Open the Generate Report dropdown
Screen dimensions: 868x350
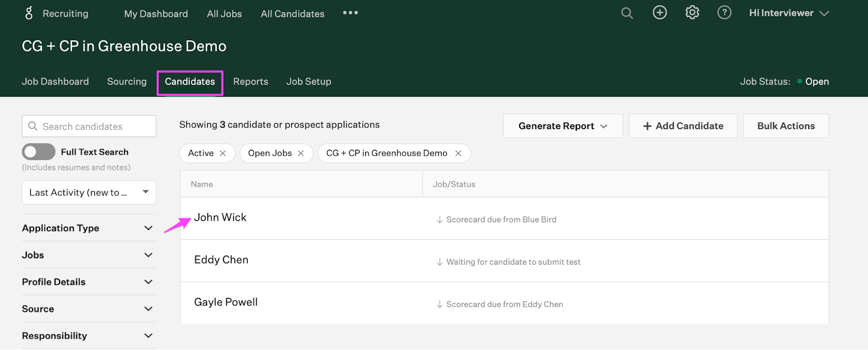[x=563, y=126]
